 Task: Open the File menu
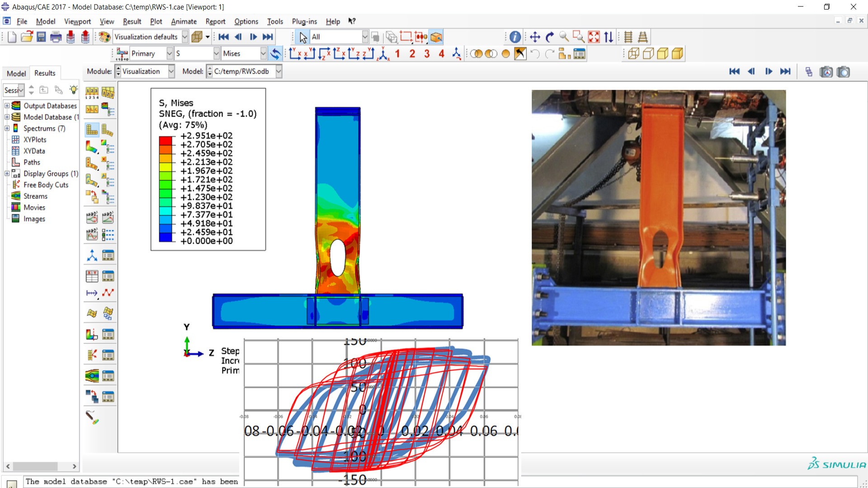[x=22, y=21]
